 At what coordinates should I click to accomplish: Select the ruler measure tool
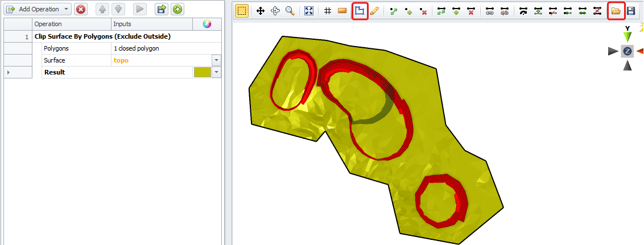(x=342, y=11)
